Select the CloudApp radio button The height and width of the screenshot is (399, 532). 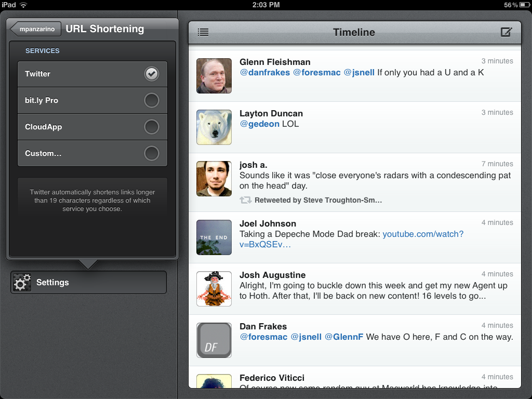click(151, 127)
